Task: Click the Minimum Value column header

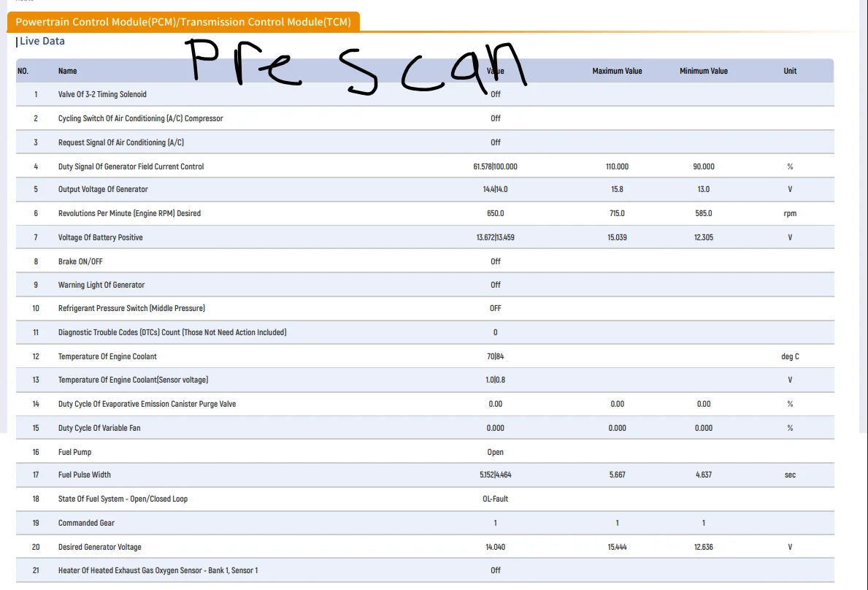Action: (703, 71)
